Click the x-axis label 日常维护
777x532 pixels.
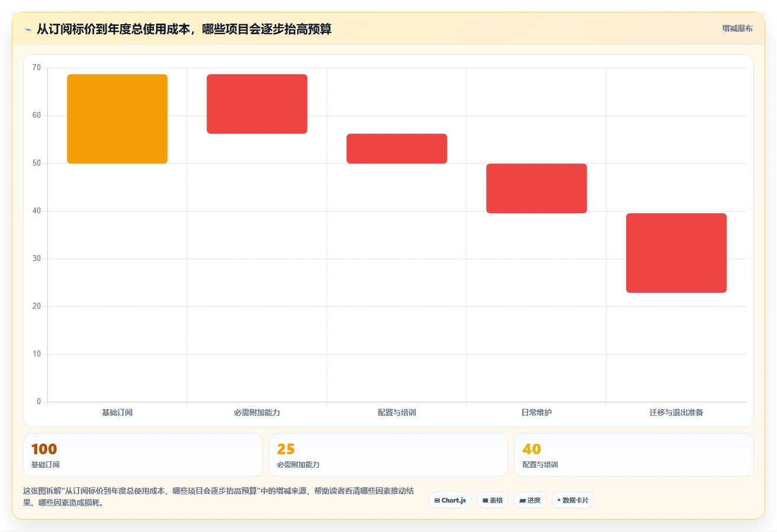[536, 412]
